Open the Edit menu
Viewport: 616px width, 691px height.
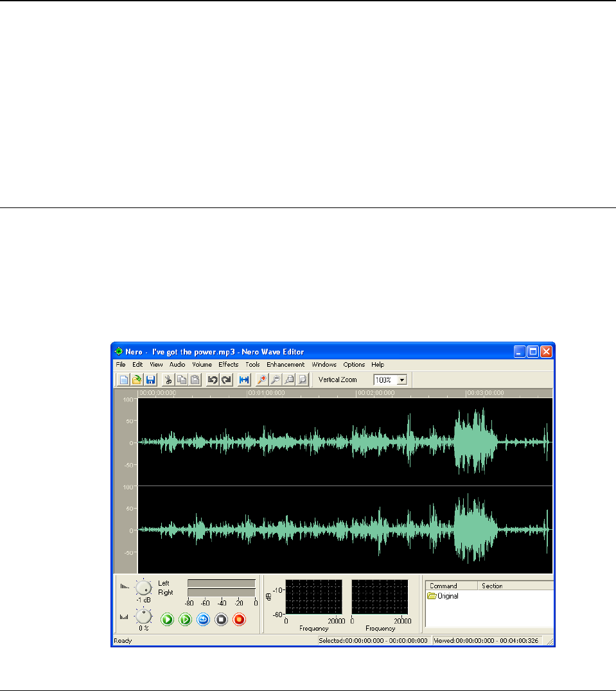137,365
